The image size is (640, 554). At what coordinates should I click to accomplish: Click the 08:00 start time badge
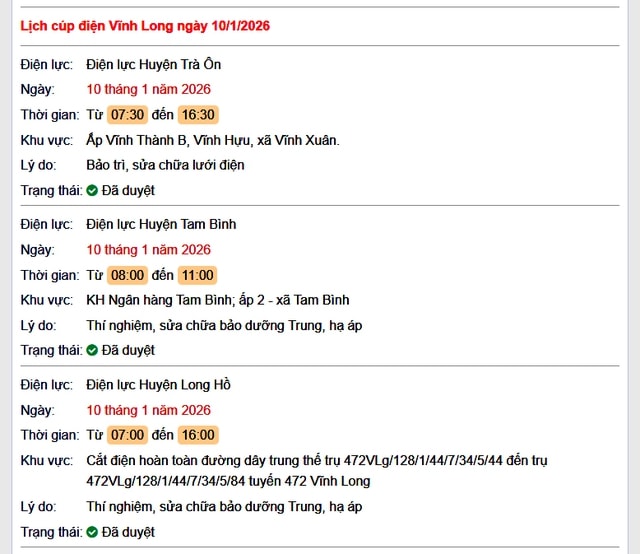coord(128,275)
